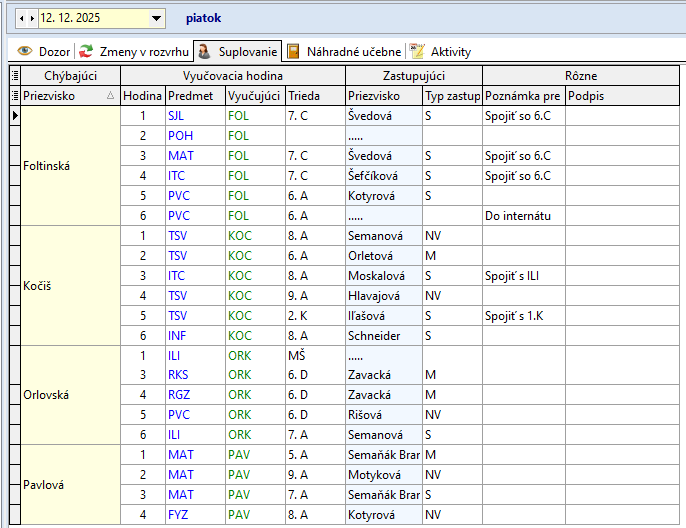Screen dimensions: 686x528
Task: Click the Typ zastup column header
Action: click(451, 96)
